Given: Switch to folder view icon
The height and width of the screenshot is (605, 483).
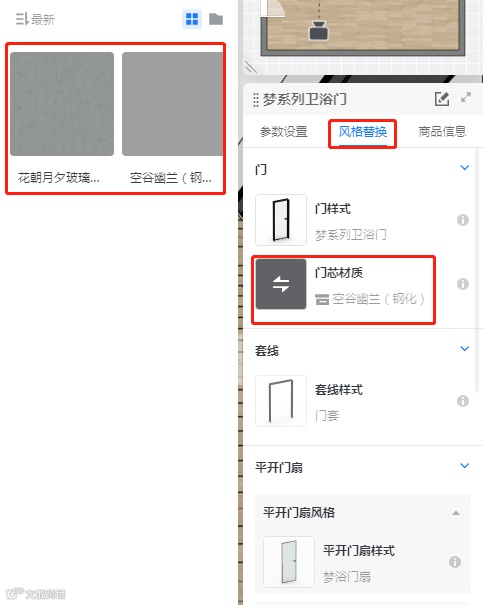Looking at the screenshot, I should 216,19.
